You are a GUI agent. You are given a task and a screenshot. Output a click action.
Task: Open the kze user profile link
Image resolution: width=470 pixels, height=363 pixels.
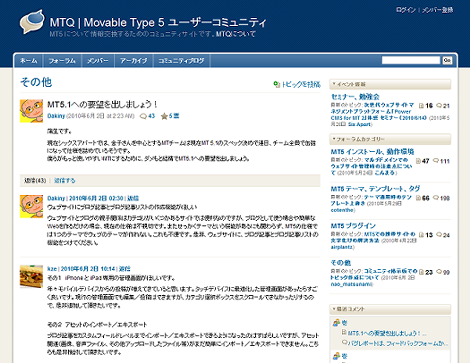52,268
